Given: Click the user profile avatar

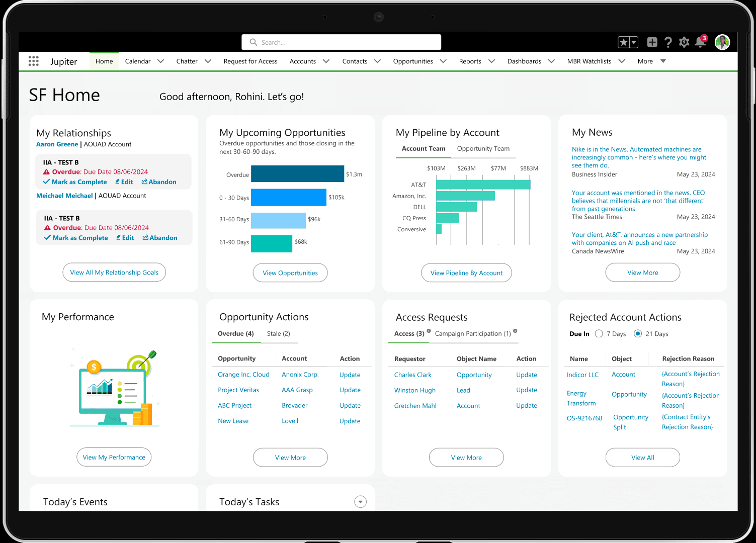Looking at the screenshot, I should pyautogui.click(x=722, y=42).
